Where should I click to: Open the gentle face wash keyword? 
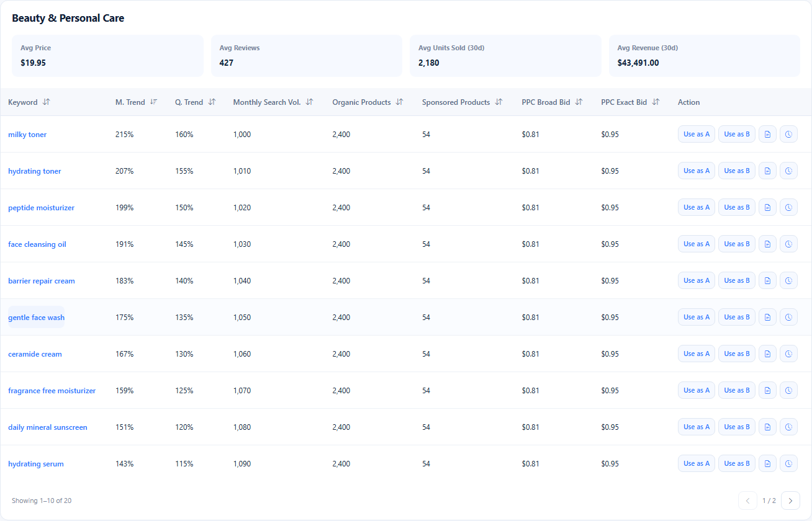coord(36,318)
